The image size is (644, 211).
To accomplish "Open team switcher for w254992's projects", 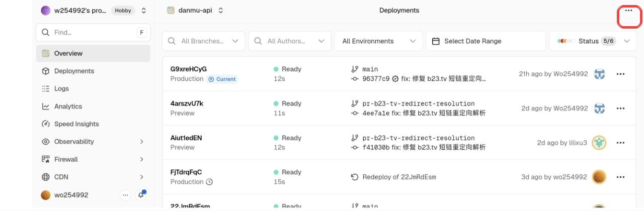I will [144, 11].
